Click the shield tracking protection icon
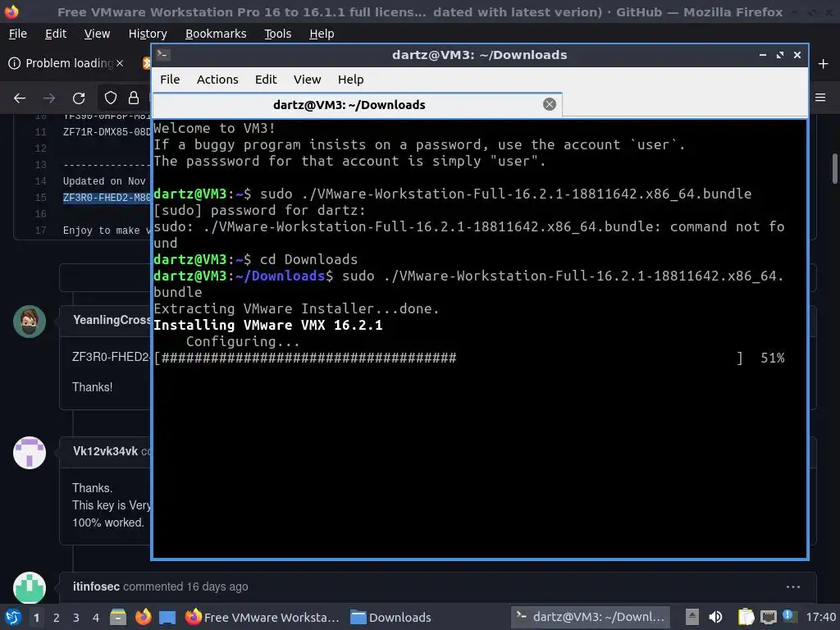 (111, 98)
